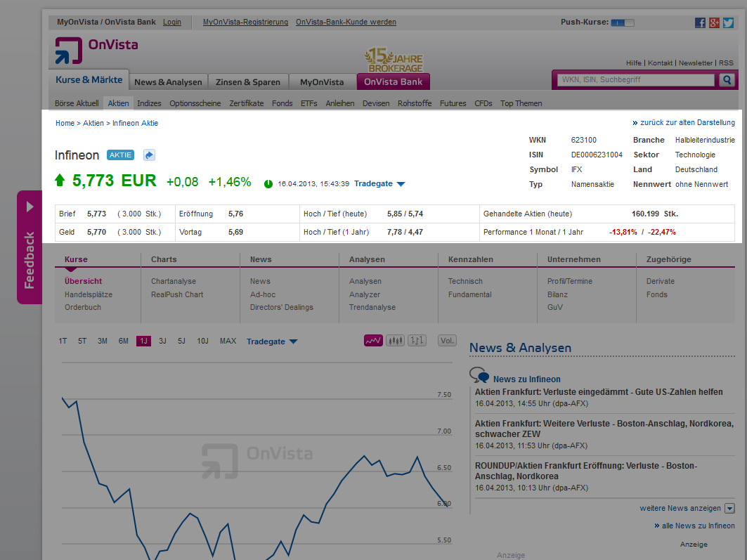Select the 1T chart period
747x560 pixels.
tap(63, 341)
